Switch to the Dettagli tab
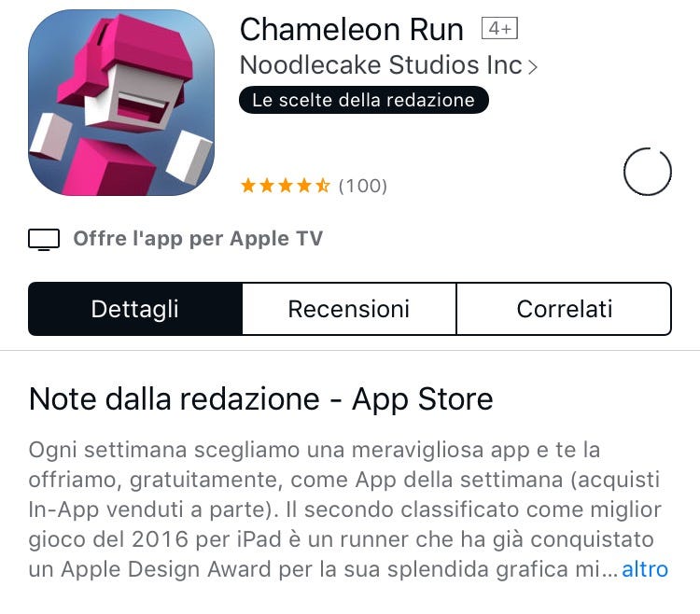 coord(135,309)
